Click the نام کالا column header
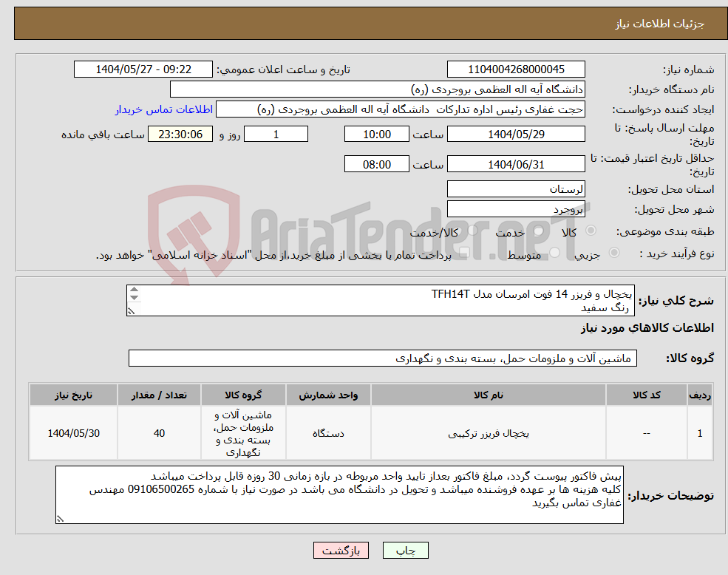The image size is (728, 575). 489,395
